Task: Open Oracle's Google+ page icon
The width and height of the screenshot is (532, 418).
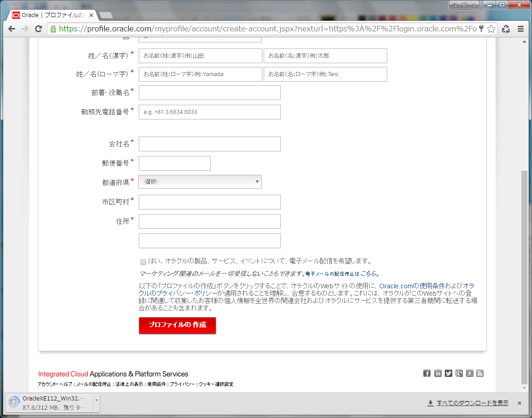Action: 459,374
